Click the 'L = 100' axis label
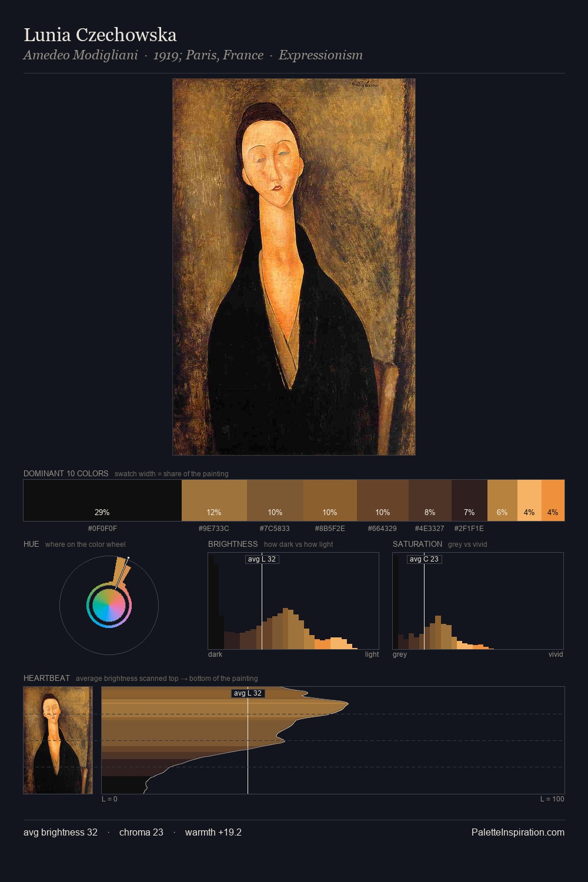Screen dimensions: 588x882 552,799
